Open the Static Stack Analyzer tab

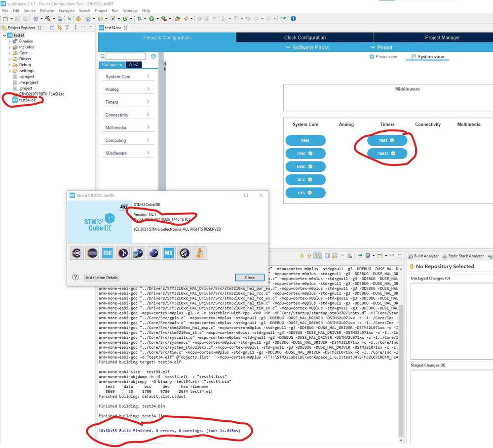[x=463, y=256]
